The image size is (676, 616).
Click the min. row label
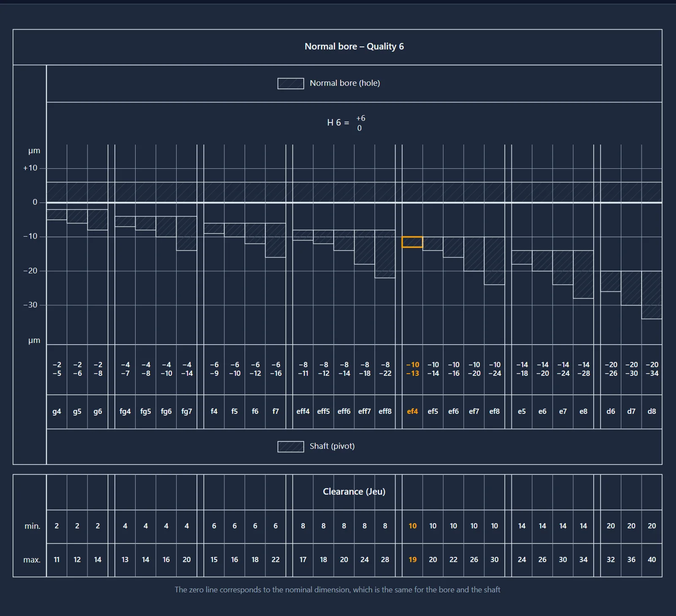32,526
